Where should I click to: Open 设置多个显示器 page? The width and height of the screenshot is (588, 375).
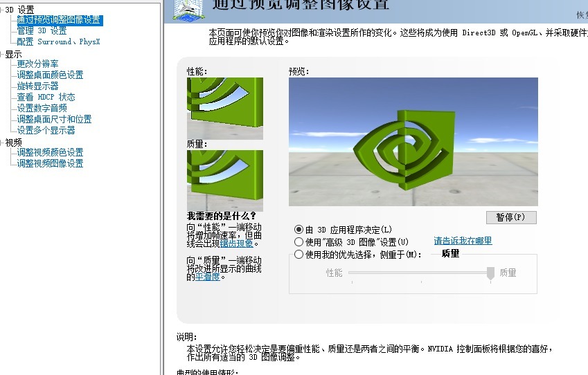click(46, 130)
